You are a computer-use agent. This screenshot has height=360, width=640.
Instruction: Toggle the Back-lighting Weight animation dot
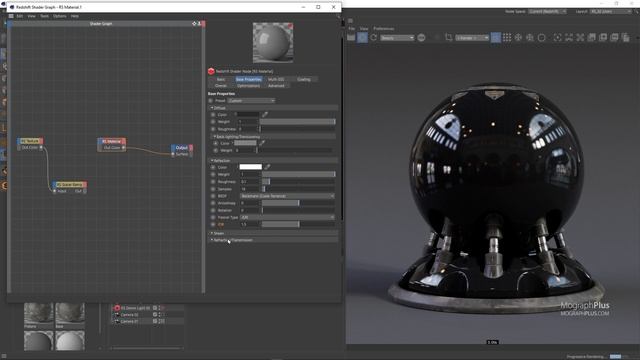(216, 151)
